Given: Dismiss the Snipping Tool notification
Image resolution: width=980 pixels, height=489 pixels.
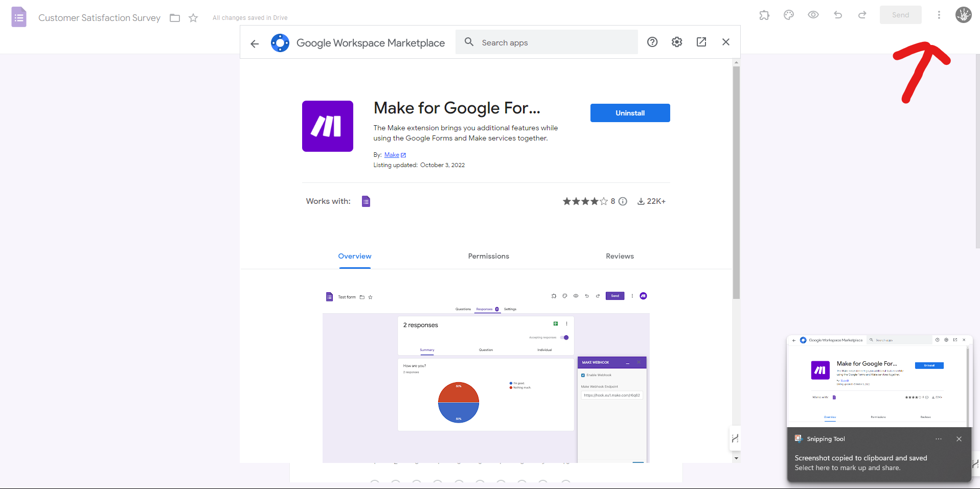Looking at the screenshot, I should click(x=959, y=439).
